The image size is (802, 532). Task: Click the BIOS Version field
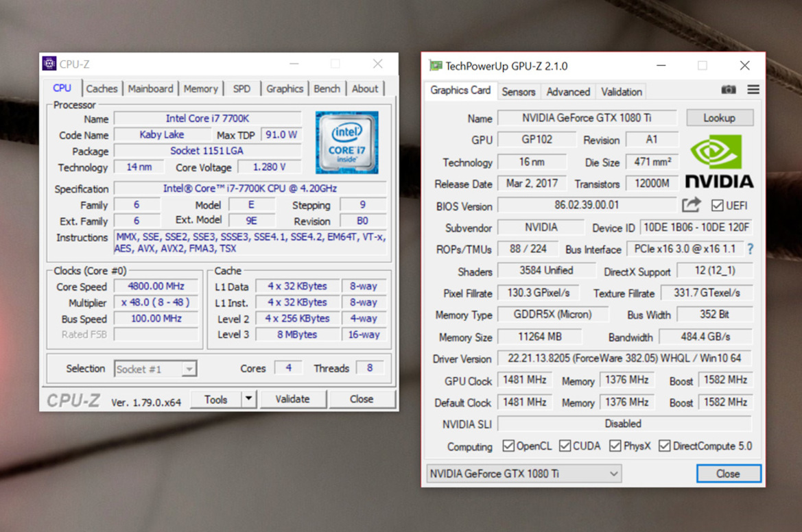[x=587, y=205]
